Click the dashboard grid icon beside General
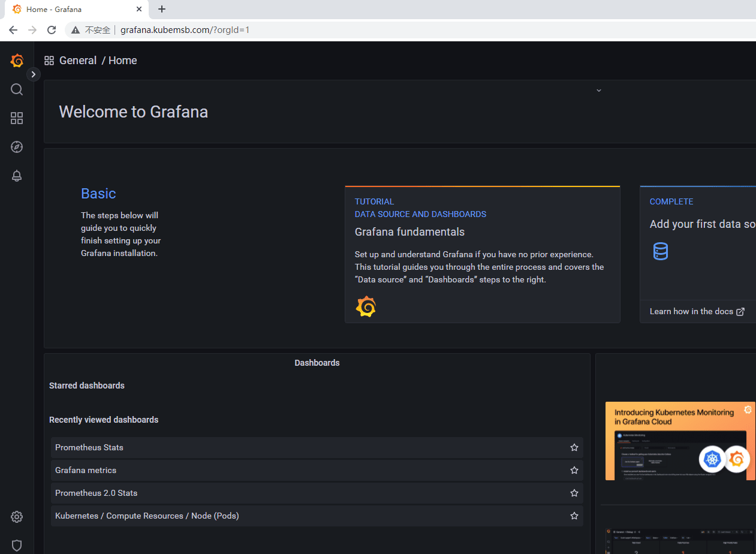Screen dimensions: 756x554 click(49, 61)
